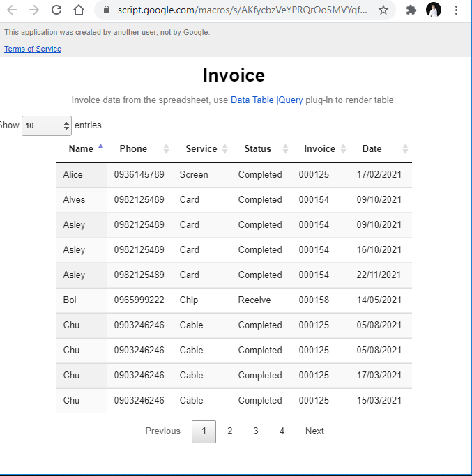
Task: Click the Chip service cell
Action: tap(189, 300)
